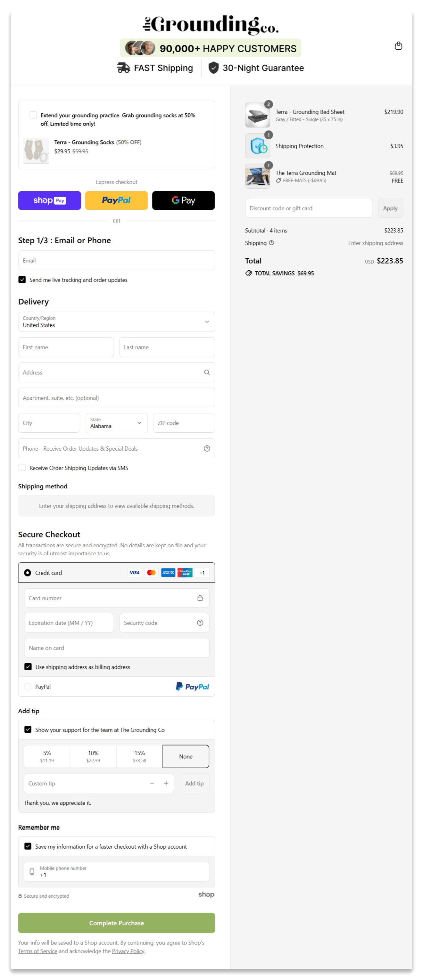Open Terra Grounding Mat thumbnail
Screen dimensions: 423x980
click(257, 176)
